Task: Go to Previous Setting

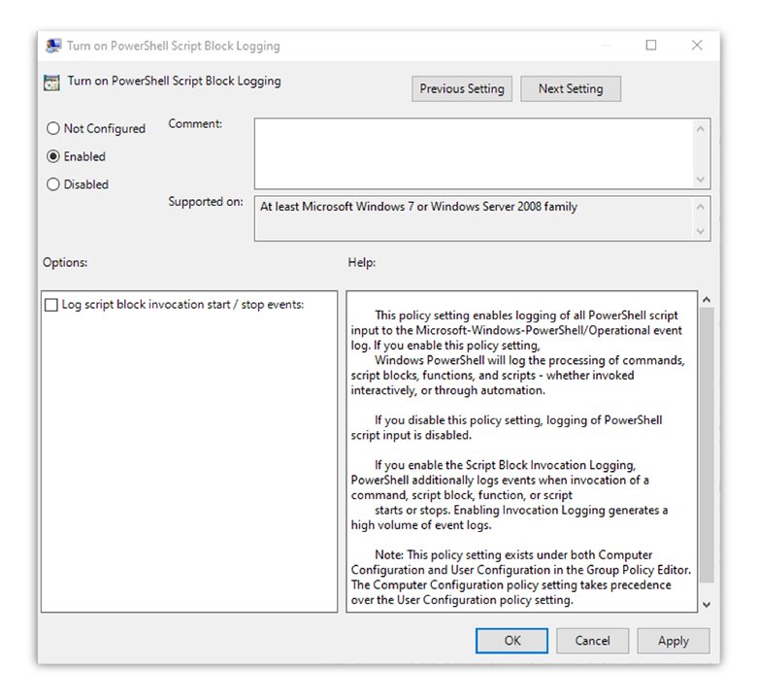Action: [x=462, y=88]
